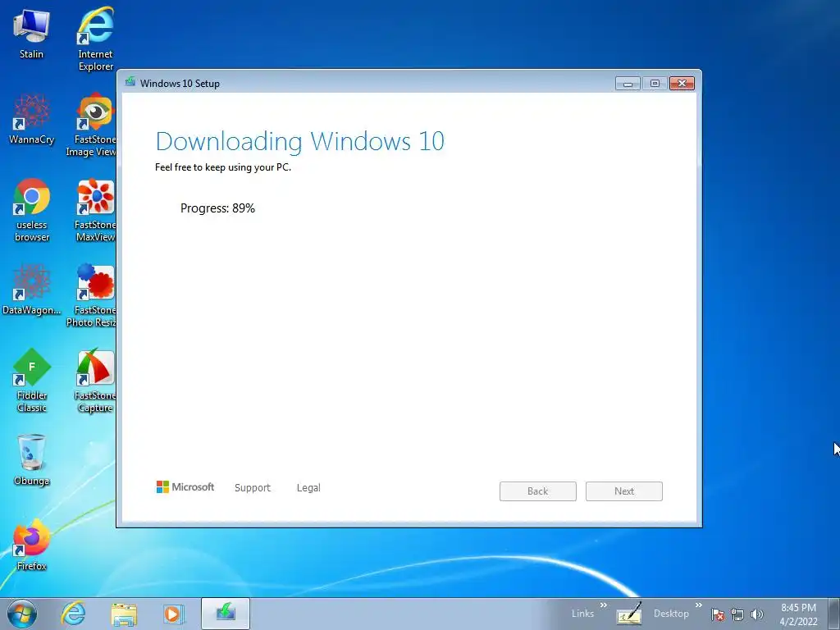Minimize the Windows 10 Setup window

pos(628,84)
